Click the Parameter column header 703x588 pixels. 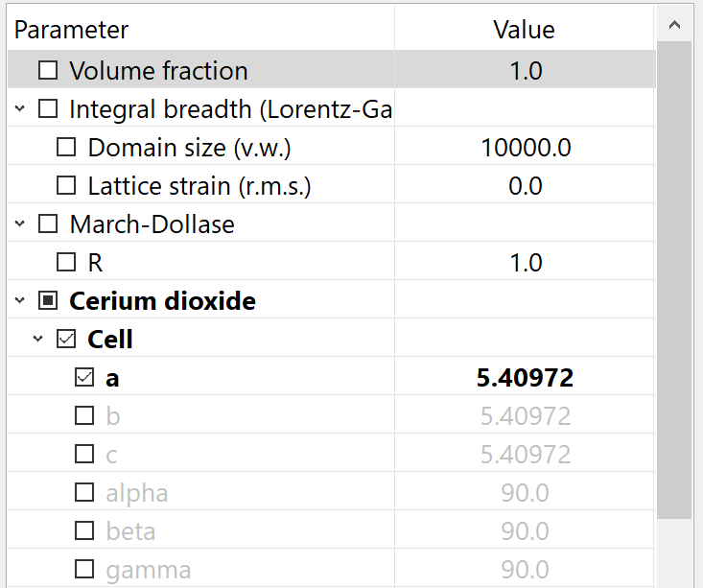200,30
